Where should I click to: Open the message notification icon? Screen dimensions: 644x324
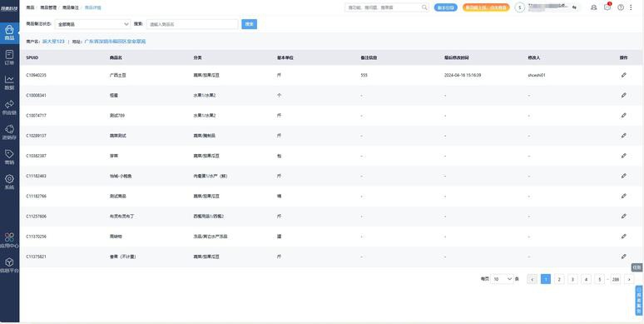[607, 7]
